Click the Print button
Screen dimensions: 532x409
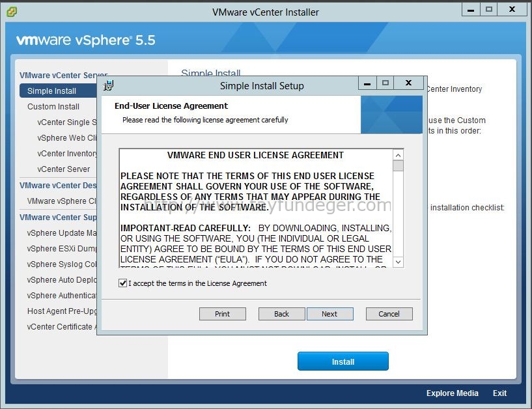[x=223, y=314]
